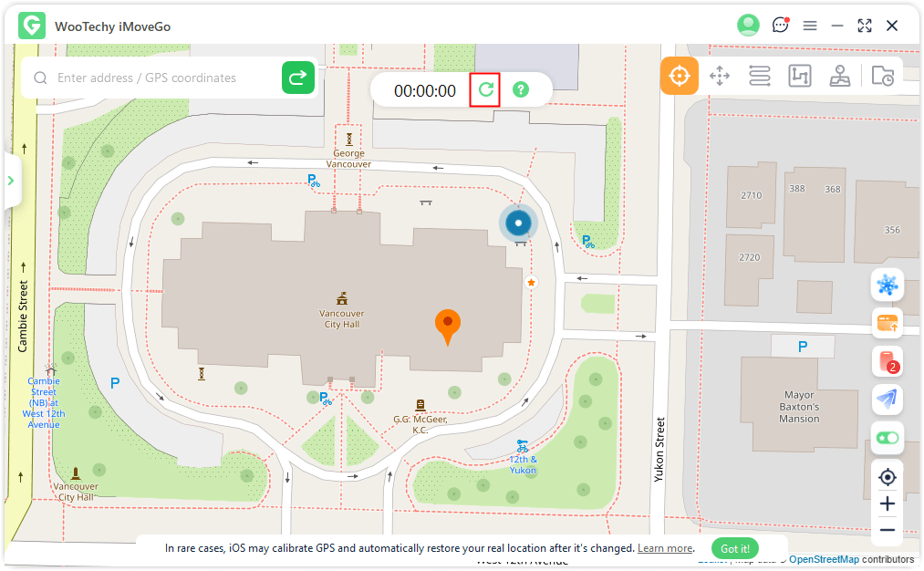This screenshot has width=924, height=571.
Task: Click the address / GPS coordinates search field
Action: click(x=164, y=78)
